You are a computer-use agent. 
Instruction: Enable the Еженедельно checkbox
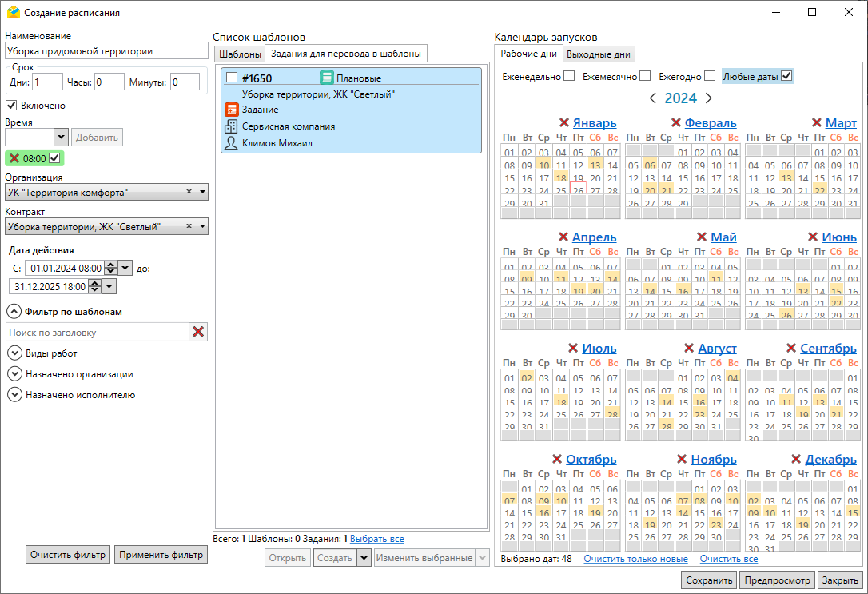569,76
